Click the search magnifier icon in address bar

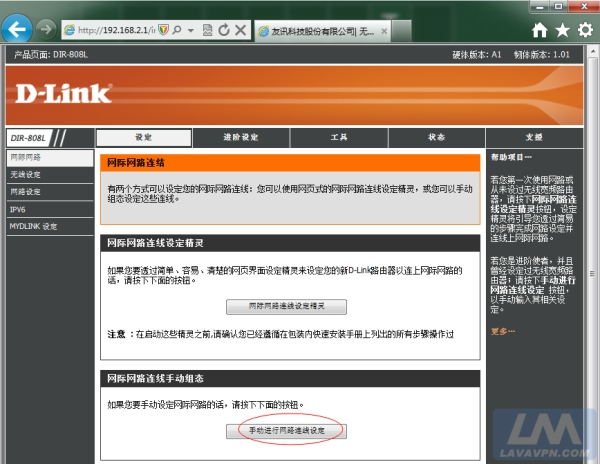pyautogui.click(x=177, y=30)
